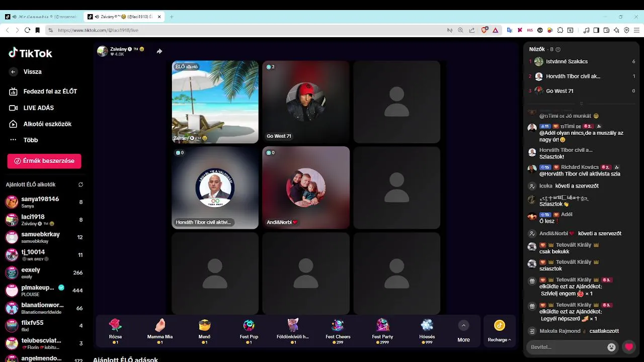Send the Fest Party gift
This screenshot has height=362, width=644.
point(382,330)
